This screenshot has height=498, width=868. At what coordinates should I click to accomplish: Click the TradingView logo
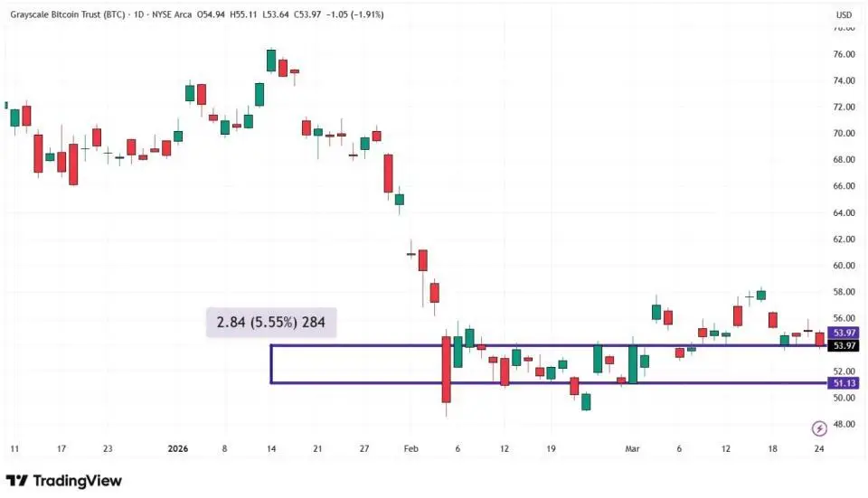point(63,481)
